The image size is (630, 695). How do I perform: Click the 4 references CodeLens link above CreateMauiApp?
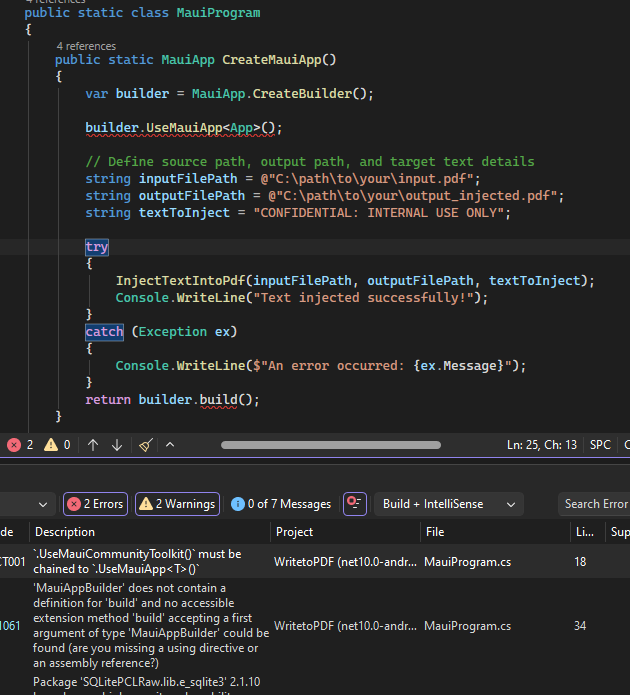[86, 46]
